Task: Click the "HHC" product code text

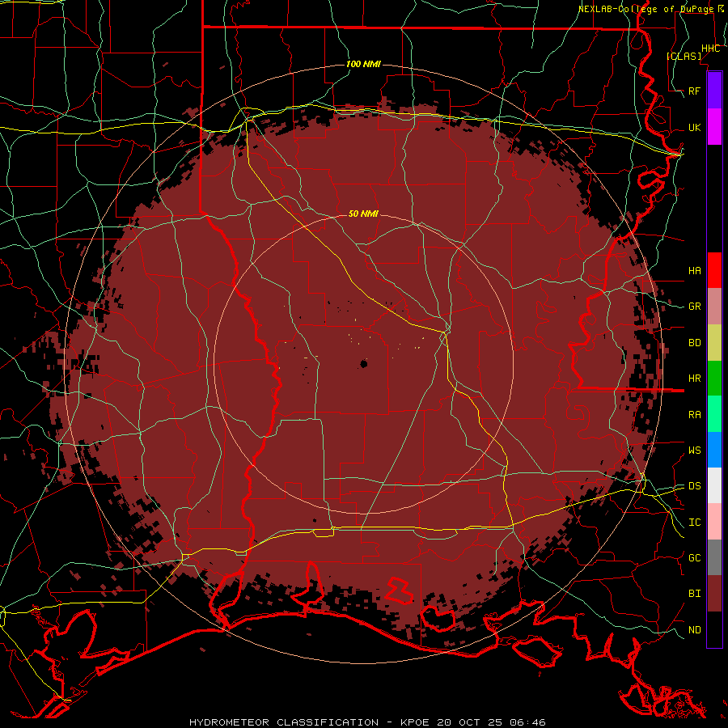Action: [710, 49]
